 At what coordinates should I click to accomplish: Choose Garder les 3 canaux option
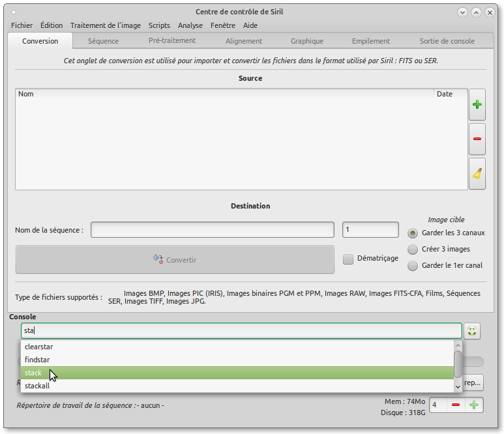(x=413, y=233)
